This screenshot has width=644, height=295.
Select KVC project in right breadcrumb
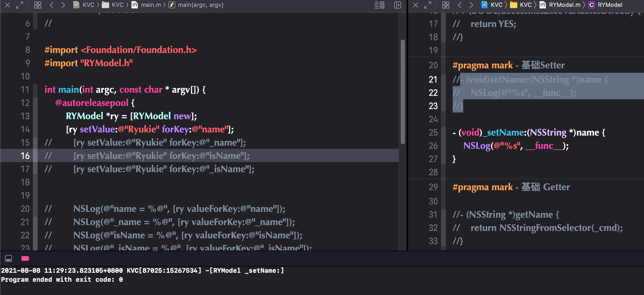[492, 5]
